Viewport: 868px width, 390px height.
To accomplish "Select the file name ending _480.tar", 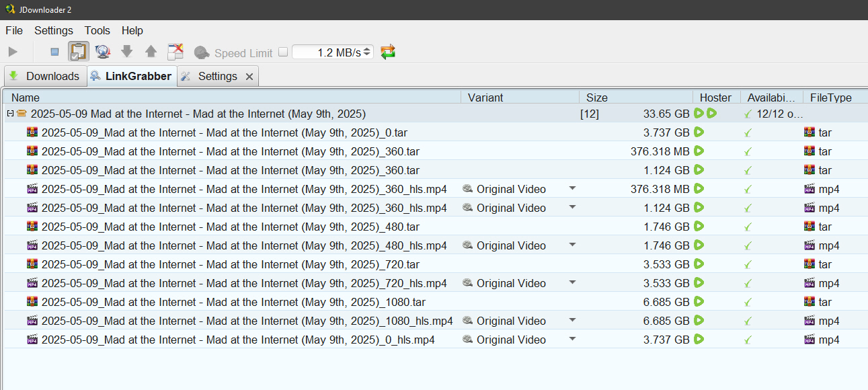I will 231,227.
